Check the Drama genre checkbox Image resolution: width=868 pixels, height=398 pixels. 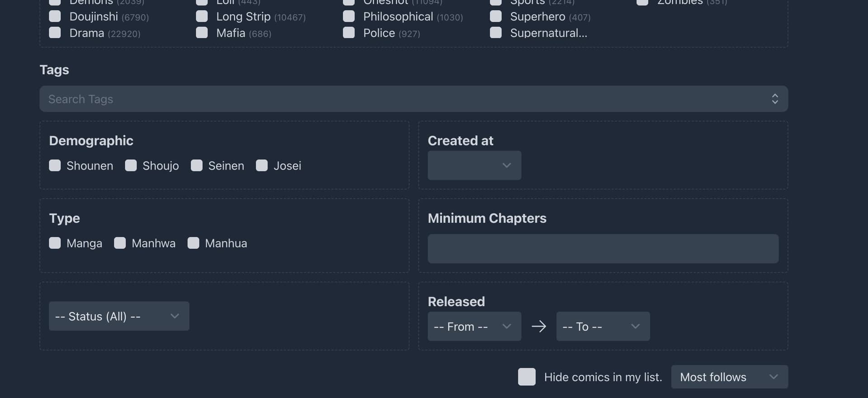pos(55,33)
